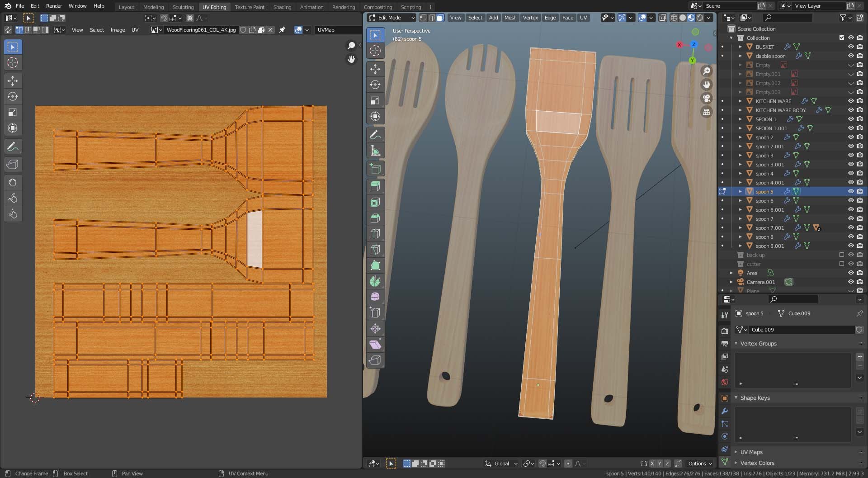The height and width of the screenshot is (478, 868).
Task: Open the Global transform orientation dropdown
Action: coord(501,464)
